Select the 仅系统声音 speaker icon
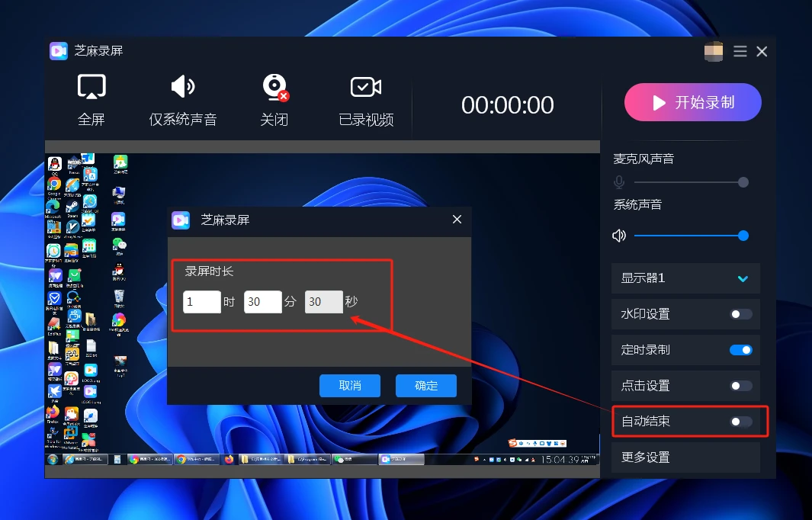Viewport: 812px width, 520px height. click(182, 87)
